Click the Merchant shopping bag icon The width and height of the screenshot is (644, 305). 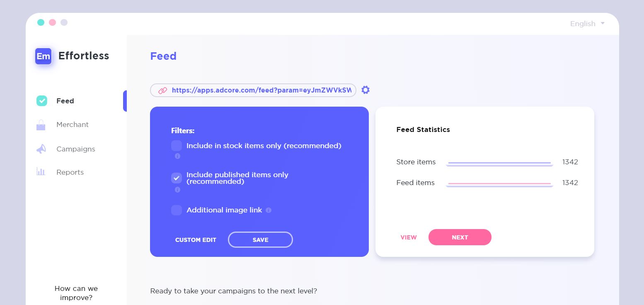point(41,125)
